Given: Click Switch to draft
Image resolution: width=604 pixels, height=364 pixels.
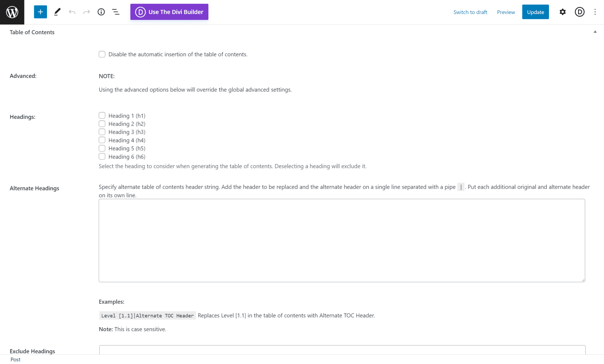Looking at the screenshot, I should pyautogui.click(x=470, y=12).
